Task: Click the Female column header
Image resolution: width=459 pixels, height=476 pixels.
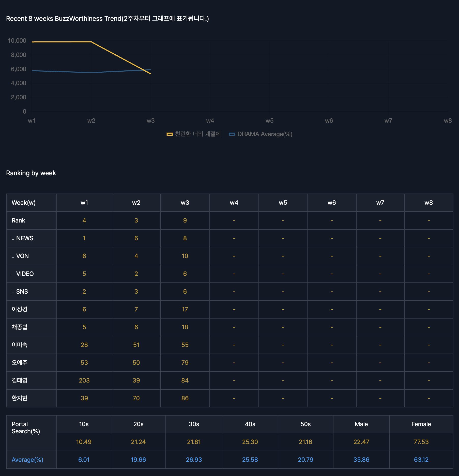Action: [421, 424]
